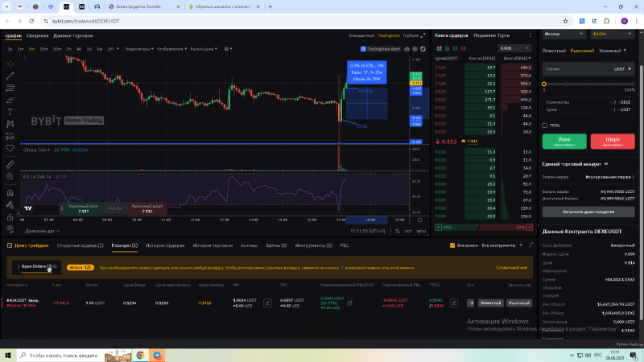Image resolution: width=644 pixels, height=362 pixels.
Task: Share unrealized P&L icon for KAIAUSDT
Action: tap(350, 303)
